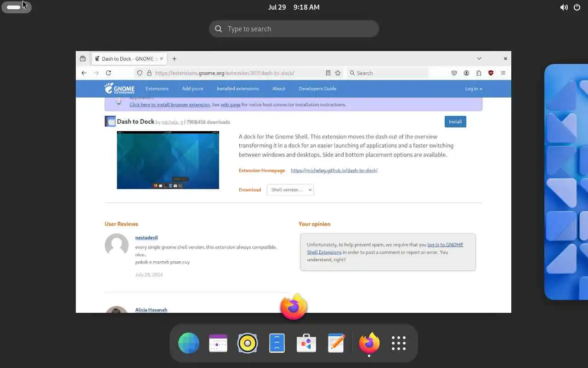Close the Dash to Dock tab
The image size is (588, 368).
pos(161,58)
